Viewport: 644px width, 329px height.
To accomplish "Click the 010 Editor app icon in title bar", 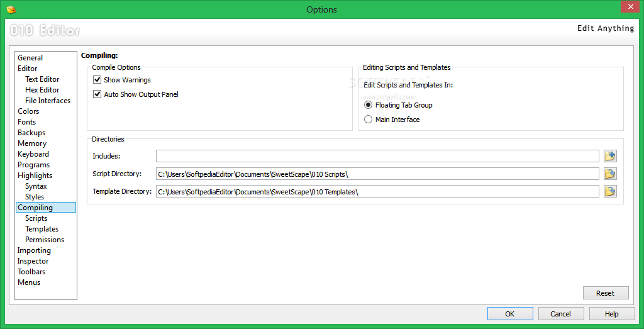I will [12, 9].
